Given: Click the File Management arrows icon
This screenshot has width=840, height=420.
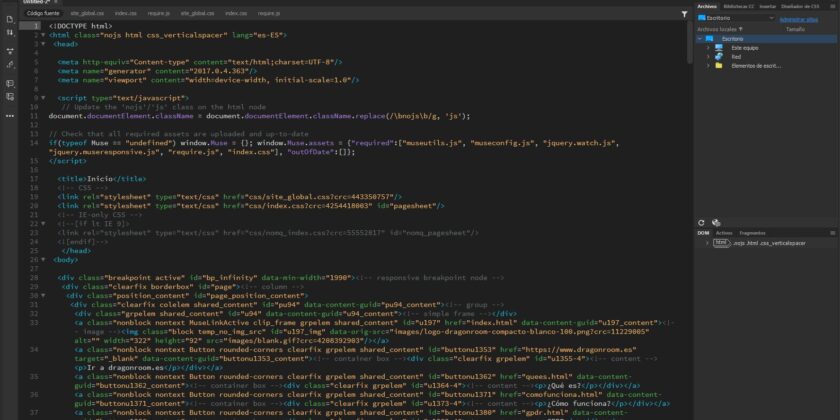Looking at the screenshot, I should click(10, 33).
